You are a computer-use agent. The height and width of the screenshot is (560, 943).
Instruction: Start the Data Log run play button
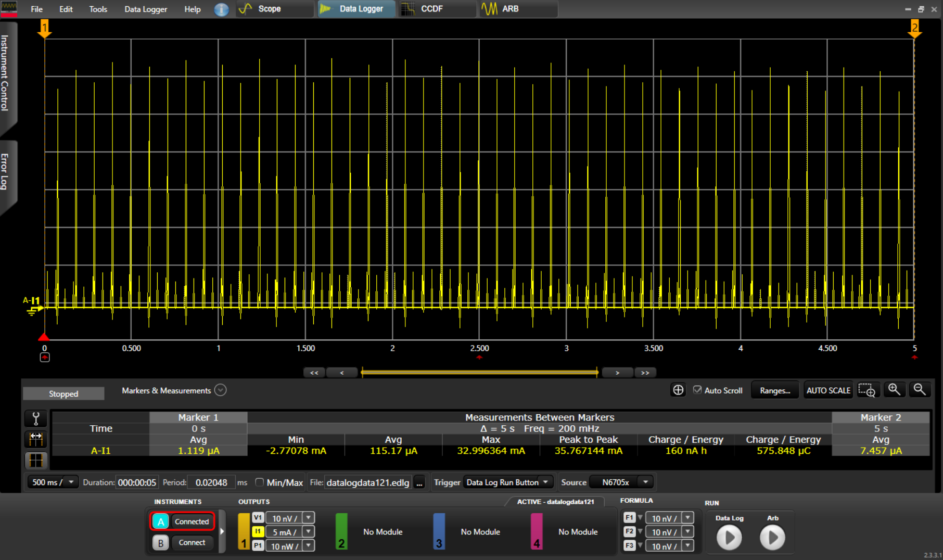729,538
